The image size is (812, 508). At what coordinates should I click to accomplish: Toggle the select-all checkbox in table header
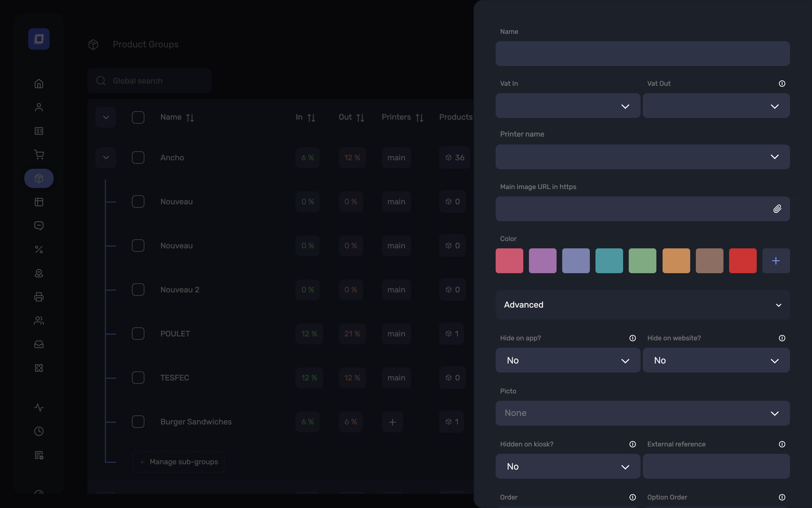(x=138, y=117)
